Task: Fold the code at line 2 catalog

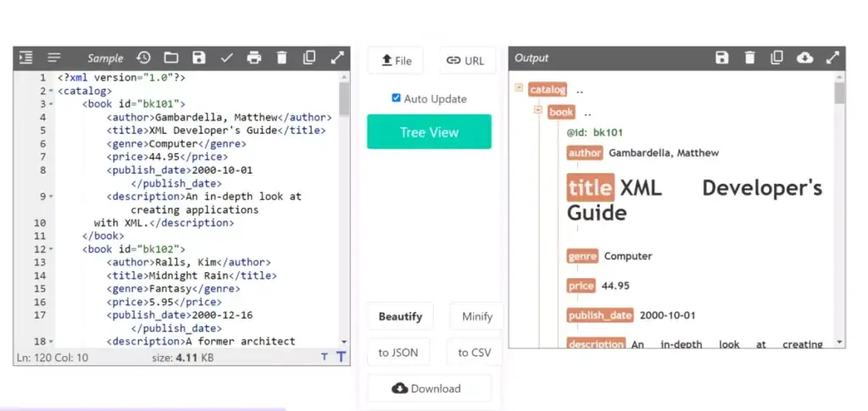Action: (51, 92)
